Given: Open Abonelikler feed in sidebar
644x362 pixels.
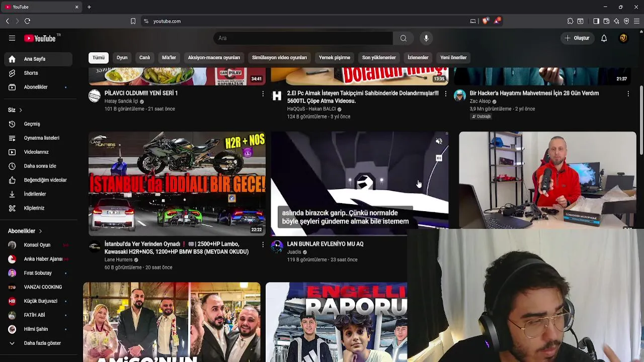Looking at the screenshot, I should pos(38,87).
